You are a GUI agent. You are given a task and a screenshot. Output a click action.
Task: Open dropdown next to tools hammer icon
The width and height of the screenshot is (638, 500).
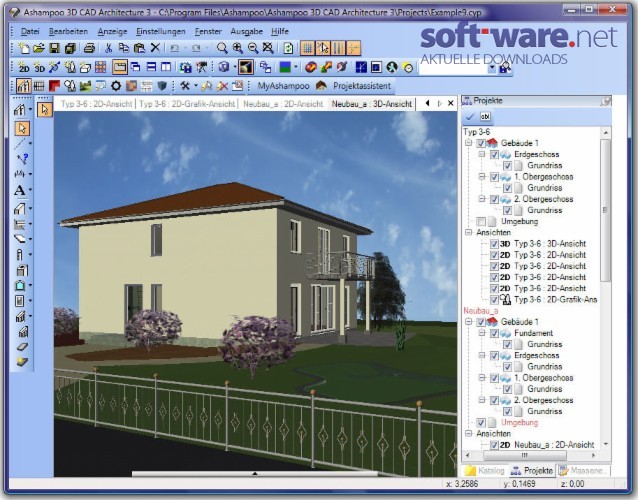pos(196,86)
